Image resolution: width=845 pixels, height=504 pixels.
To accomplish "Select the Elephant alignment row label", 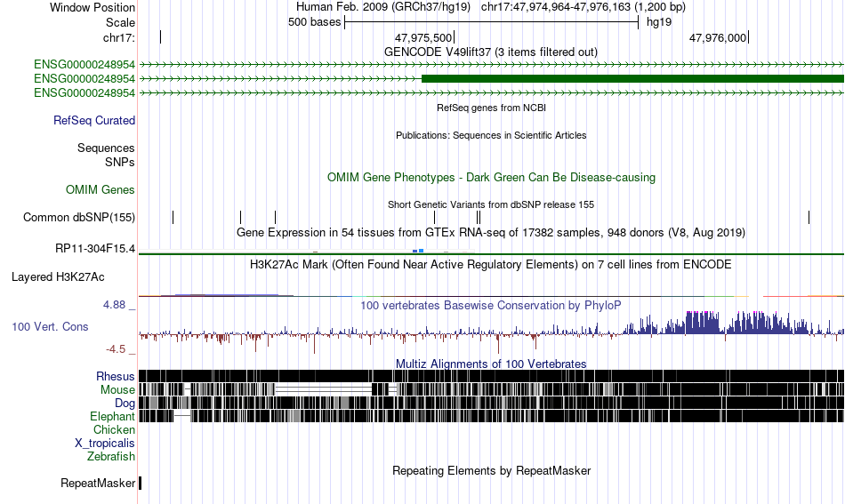I will pyautogui.click(x=112, y=416).
